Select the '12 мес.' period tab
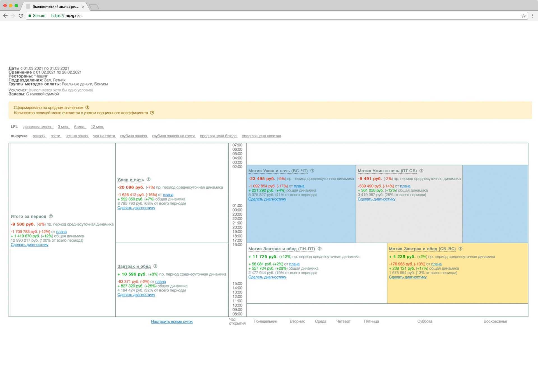Viewport: 538px width, 392px height. [x=97, y=127]
